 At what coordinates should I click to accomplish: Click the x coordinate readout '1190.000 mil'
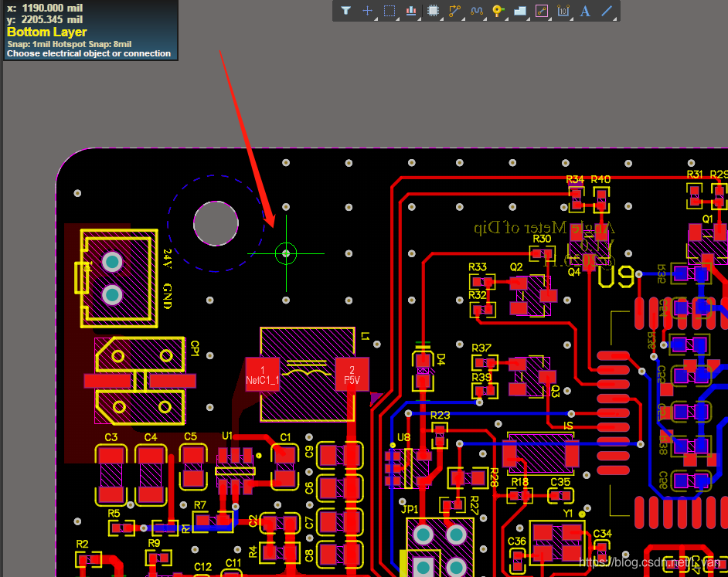(53, 8)
